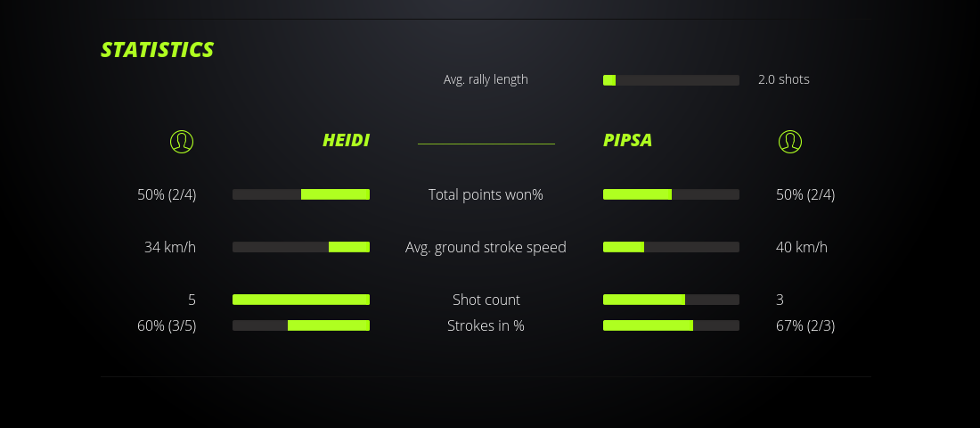The height and width of the screenshot is (428, 980).
Task: Click Heidi's player profile icon
Action: (182, 141)
